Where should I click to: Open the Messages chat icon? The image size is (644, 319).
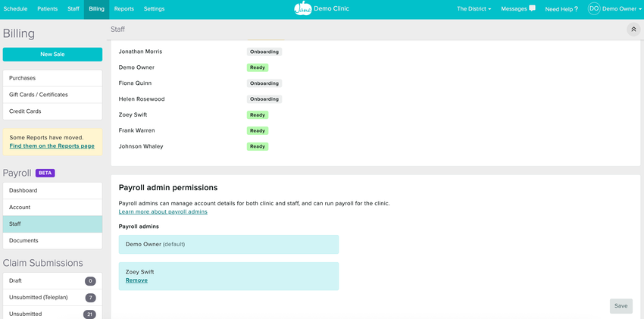coord(532,9)
